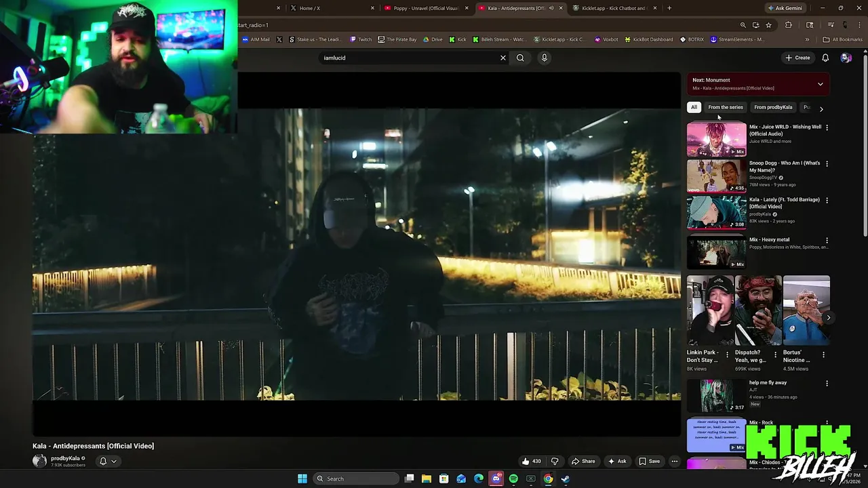Open the prodbyKala channel avatar
Screen dimensions: 868x488
tap(39, 461)
